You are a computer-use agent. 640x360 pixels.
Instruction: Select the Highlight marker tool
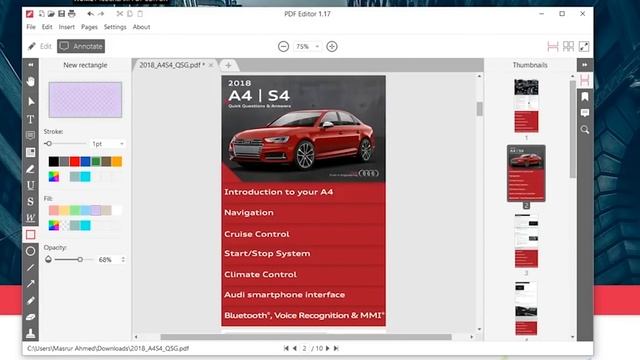pos(31,169)
